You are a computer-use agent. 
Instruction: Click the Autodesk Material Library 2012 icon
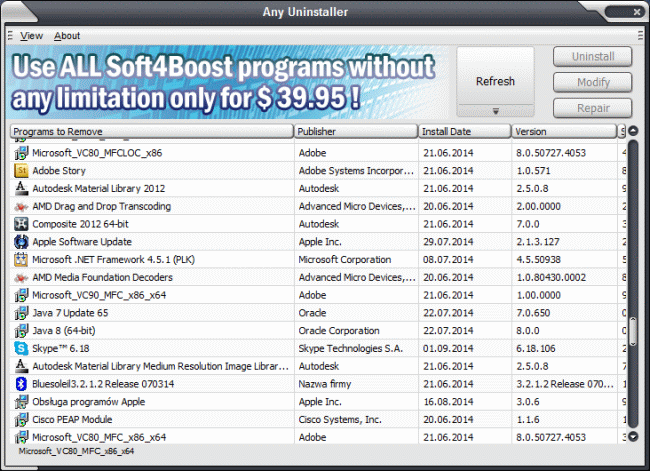tap(21, 188)
